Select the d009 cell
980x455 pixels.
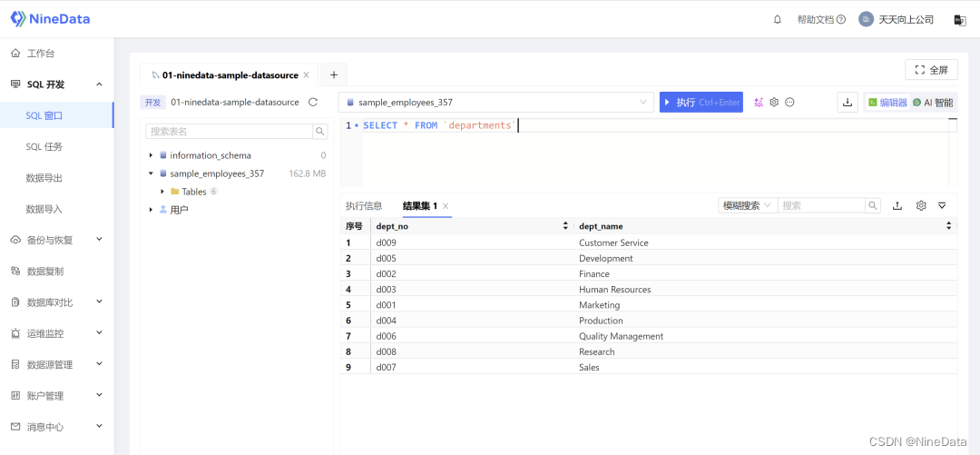387,242
